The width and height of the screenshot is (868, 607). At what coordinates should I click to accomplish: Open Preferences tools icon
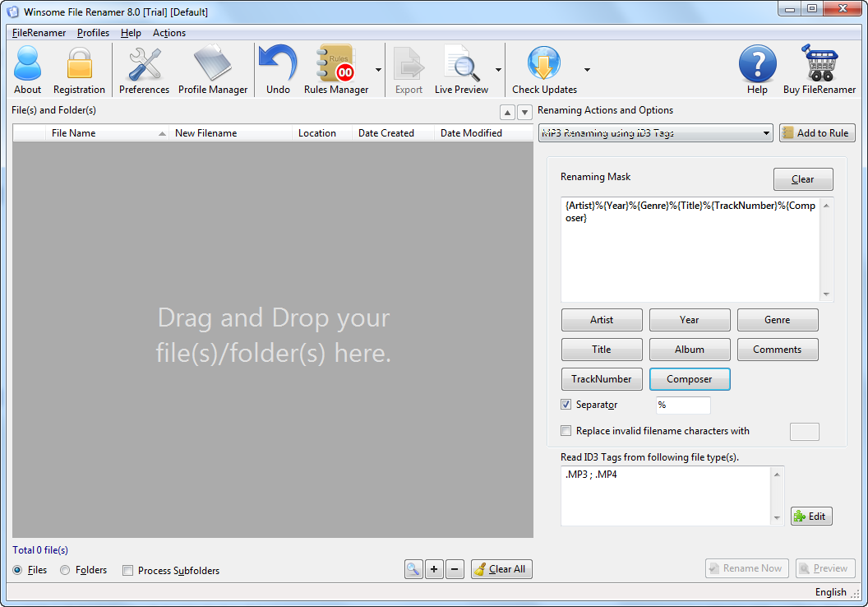click(144, 70)
